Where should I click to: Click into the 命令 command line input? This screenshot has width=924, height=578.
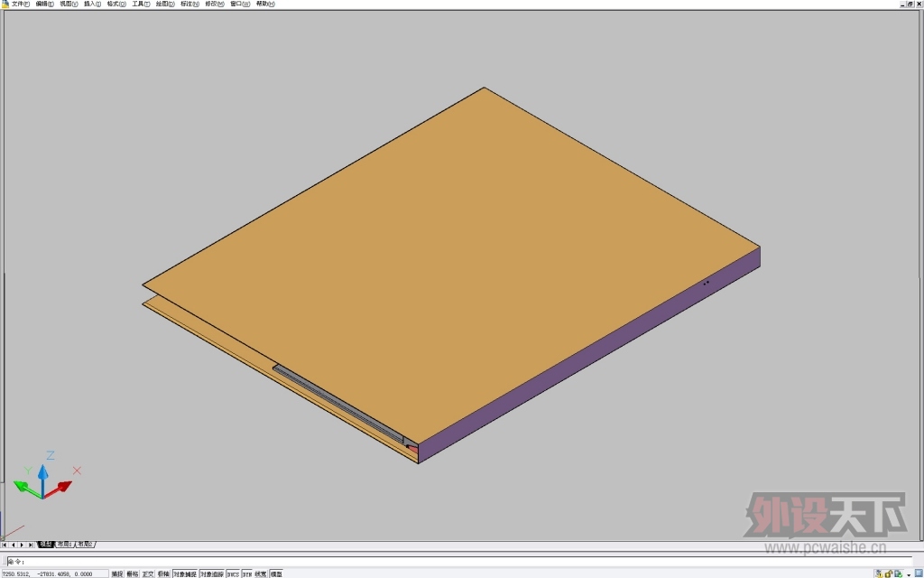tap(459, 562)
